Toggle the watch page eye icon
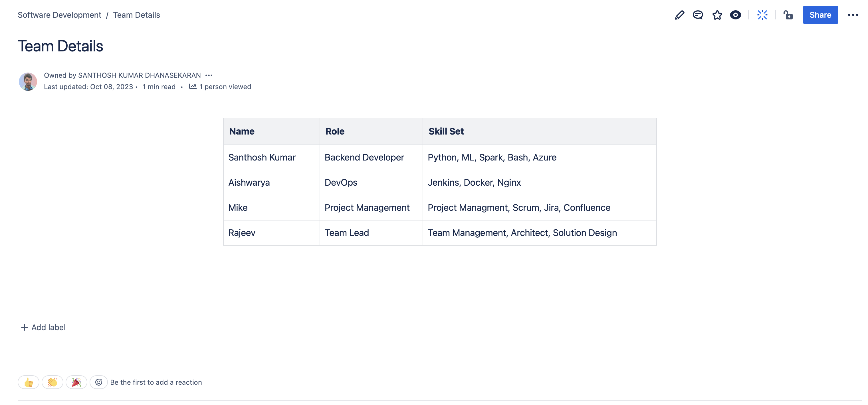This screenshot has height=405, width=868. pos(735,15)
